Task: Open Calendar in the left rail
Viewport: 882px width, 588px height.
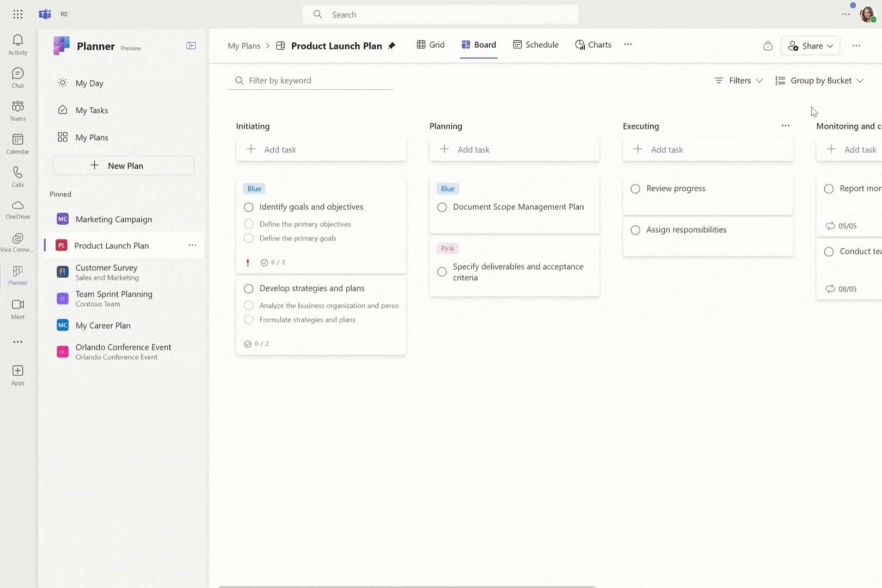Action: (17, 144)
